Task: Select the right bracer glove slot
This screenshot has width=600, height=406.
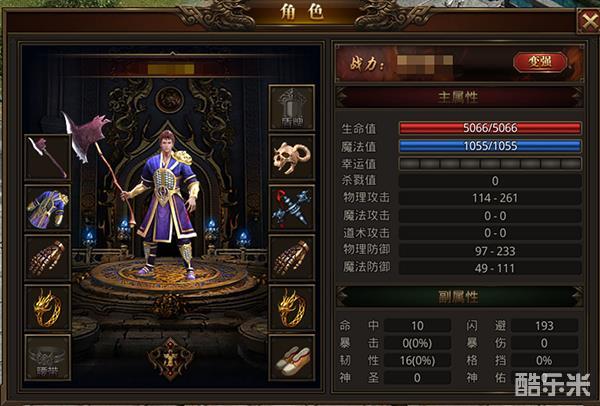Action: tap(292, 258)
